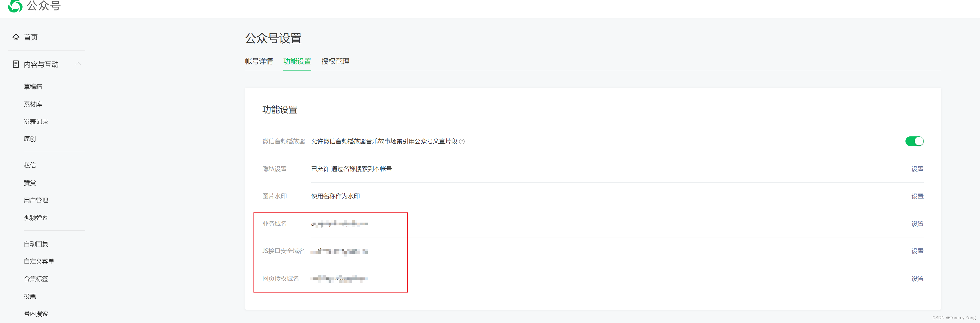This screenshot has width=980, height=323.
Task: Collapse the 内容与互动 section chevron
Action: 78,64
